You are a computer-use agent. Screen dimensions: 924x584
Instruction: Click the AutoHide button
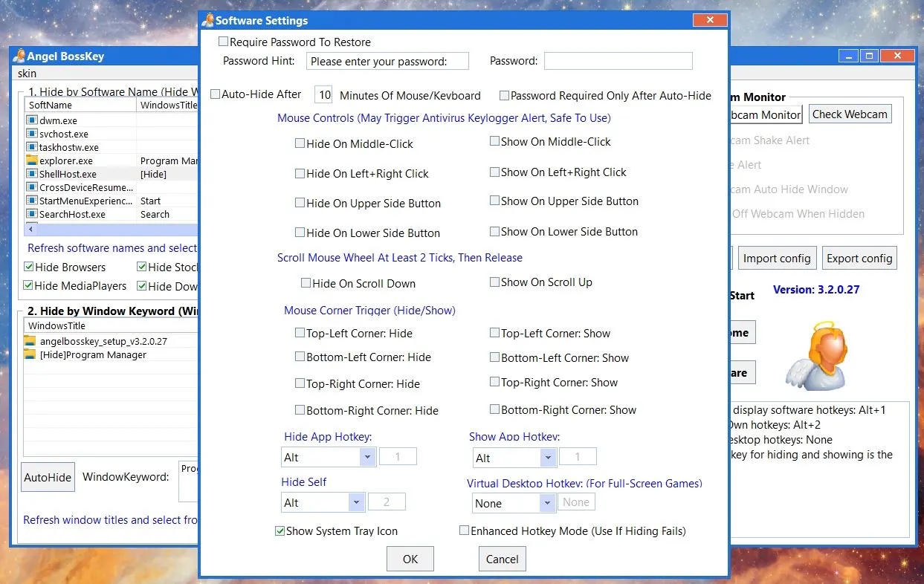click(48, 477)
